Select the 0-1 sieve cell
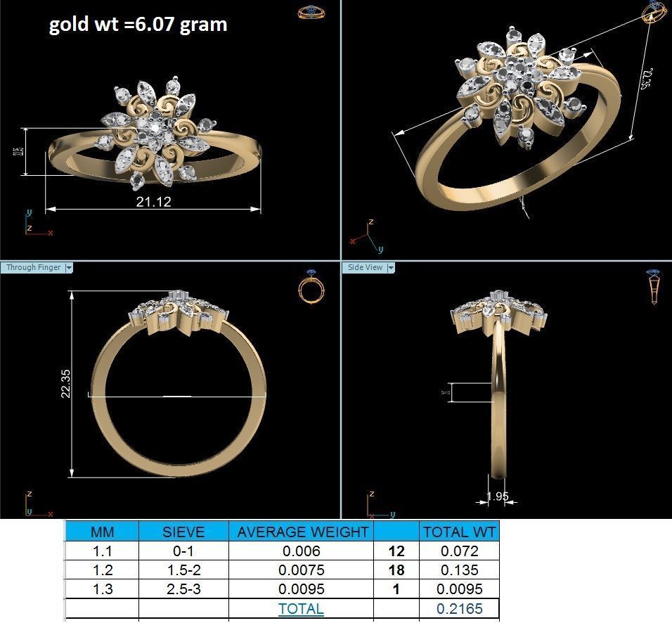The height and width of the screenshot is (623, 672). click(x=183, y=551)
